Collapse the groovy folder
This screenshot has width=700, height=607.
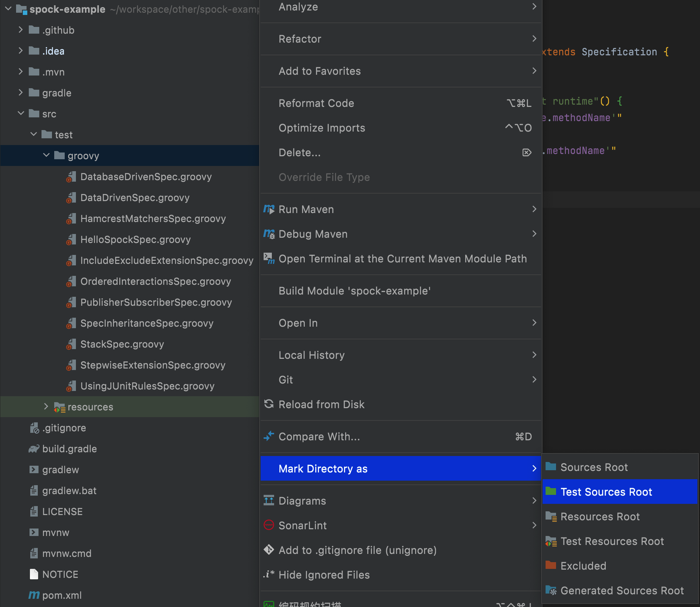point(46,155)
